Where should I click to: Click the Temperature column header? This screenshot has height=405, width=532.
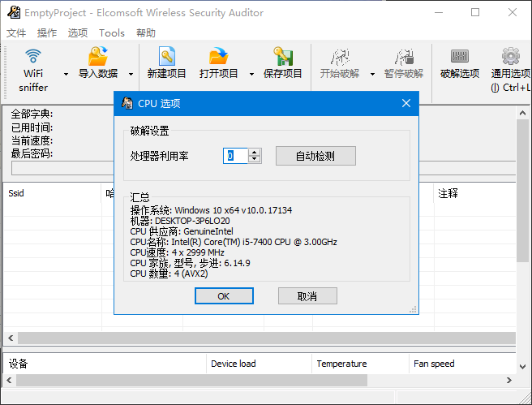360,364
